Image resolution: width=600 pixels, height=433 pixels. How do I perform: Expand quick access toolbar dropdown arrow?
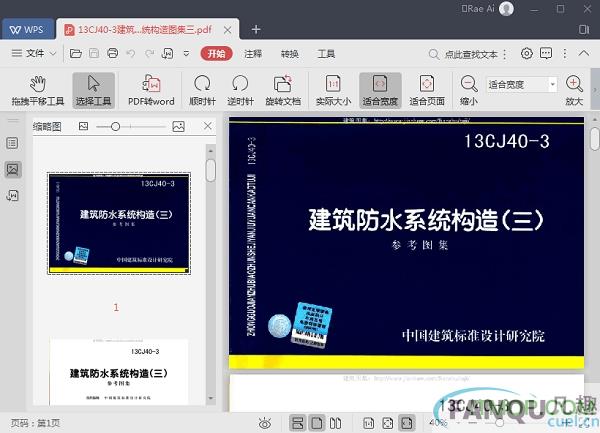[186, 54]
